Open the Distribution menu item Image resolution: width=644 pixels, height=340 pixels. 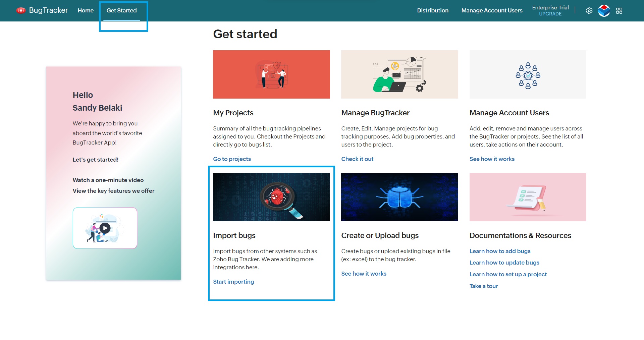click(x=433, y=10)
